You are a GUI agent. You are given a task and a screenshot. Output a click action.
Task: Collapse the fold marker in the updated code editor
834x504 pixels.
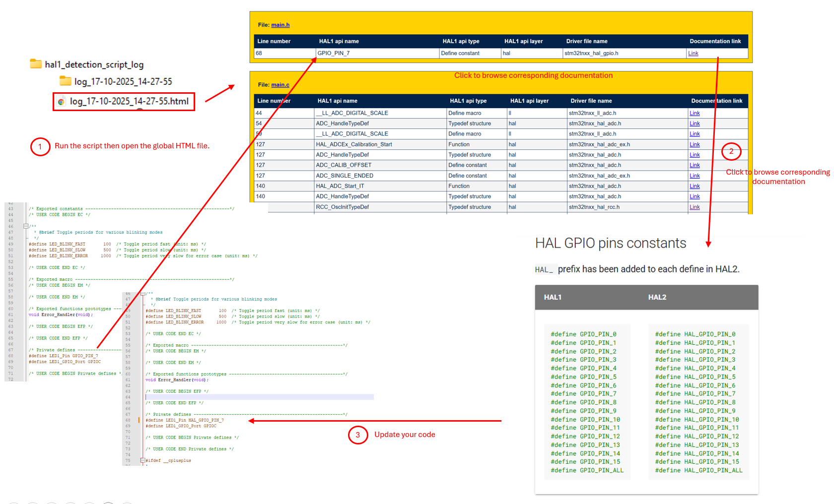142,294
